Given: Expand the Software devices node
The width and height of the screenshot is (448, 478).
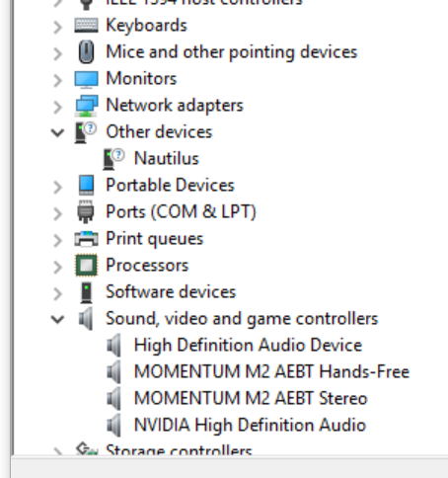Looking at the screenshot, I should 57,293.
